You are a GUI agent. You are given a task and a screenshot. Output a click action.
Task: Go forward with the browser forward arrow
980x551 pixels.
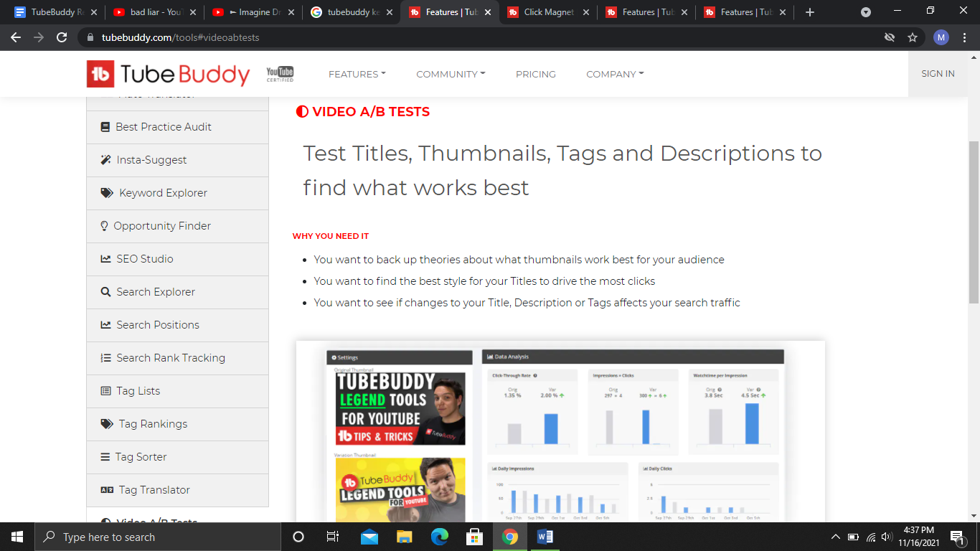coord(39,37)
